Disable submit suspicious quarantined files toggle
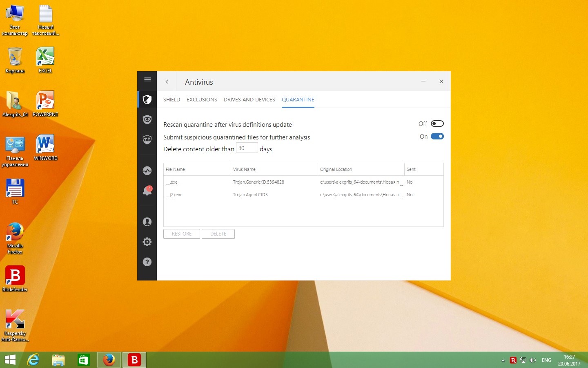 tap(437, 137)
